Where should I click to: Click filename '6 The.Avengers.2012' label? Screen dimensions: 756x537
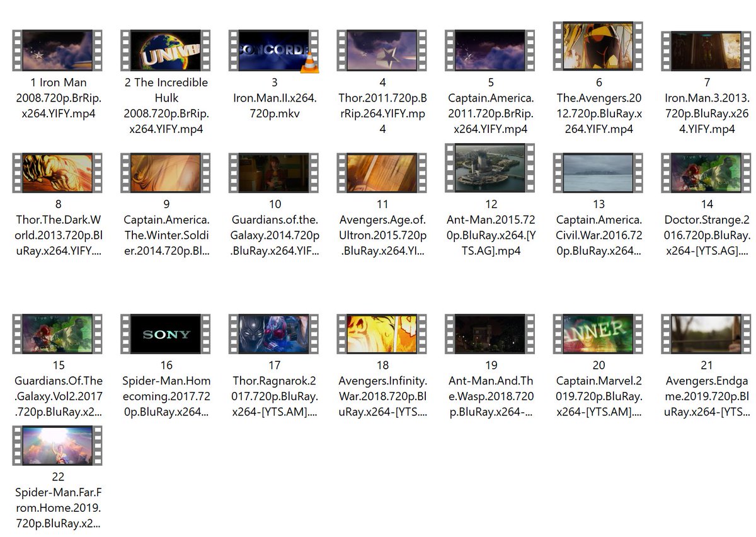click(598, 105)
